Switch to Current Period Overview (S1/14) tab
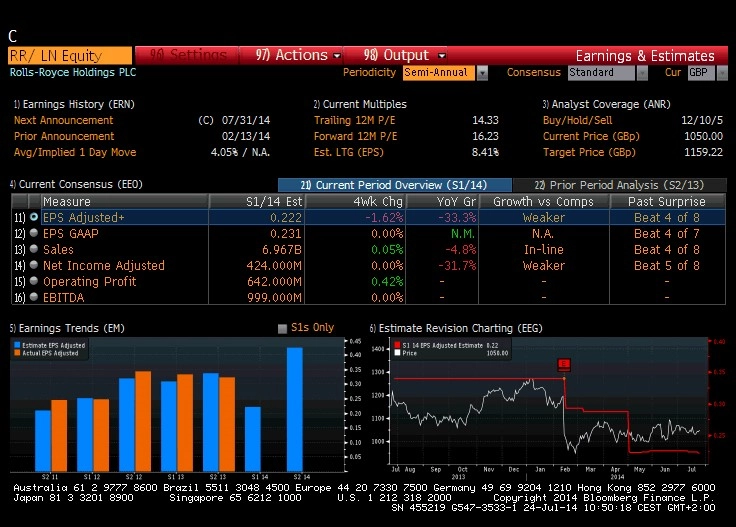 pos(395,185)
